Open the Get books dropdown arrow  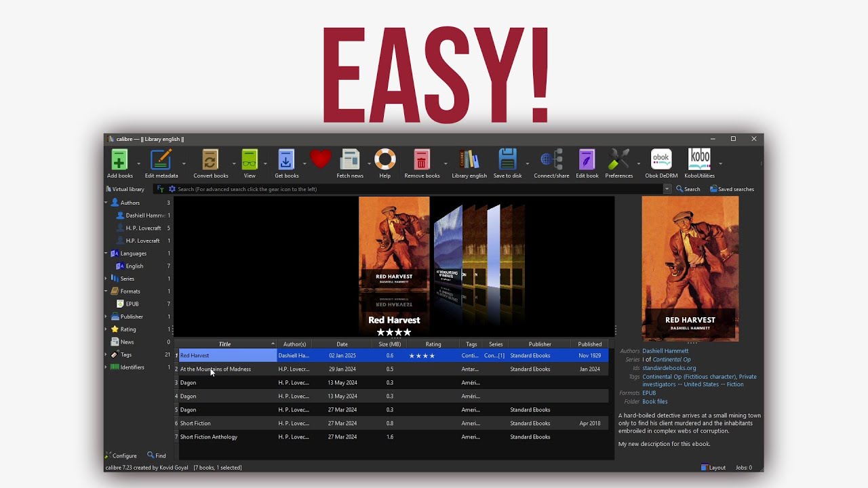coord(304,163)
